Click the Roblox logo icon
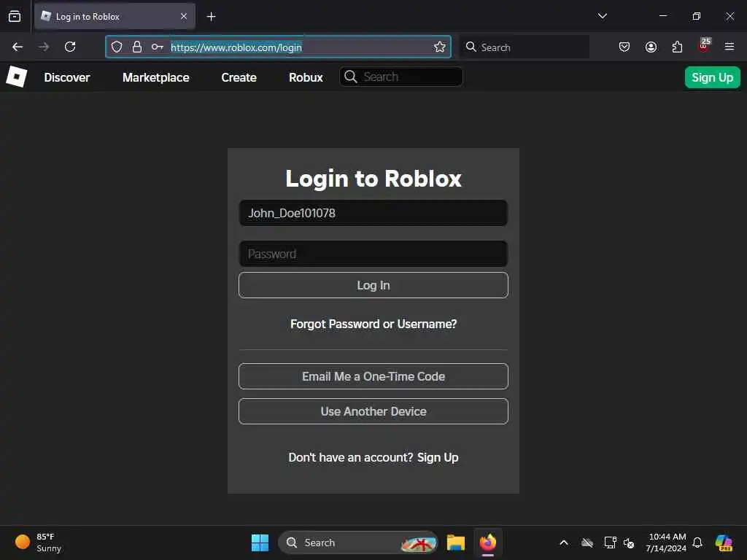 (16, 77)
